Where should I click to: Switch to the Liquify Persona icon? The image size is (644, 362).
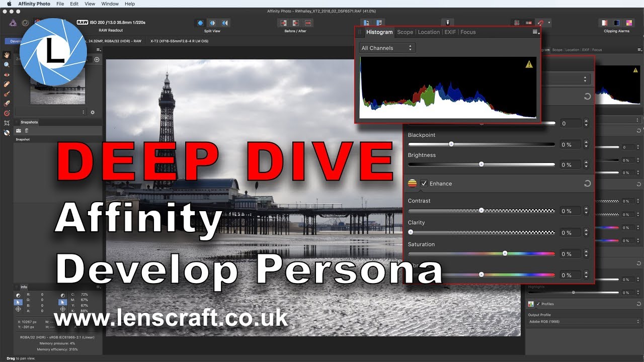(25, 23)
